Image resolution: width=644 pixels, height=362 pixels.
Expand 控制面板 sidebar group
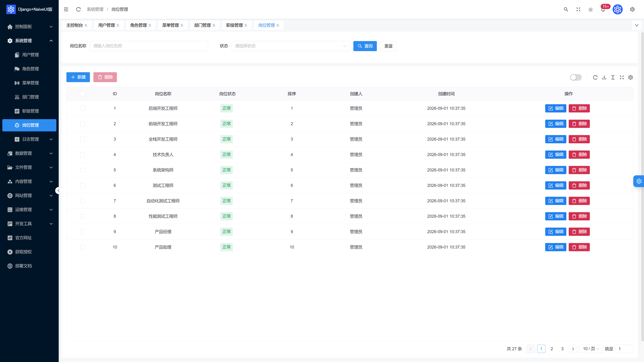[29, 26]
